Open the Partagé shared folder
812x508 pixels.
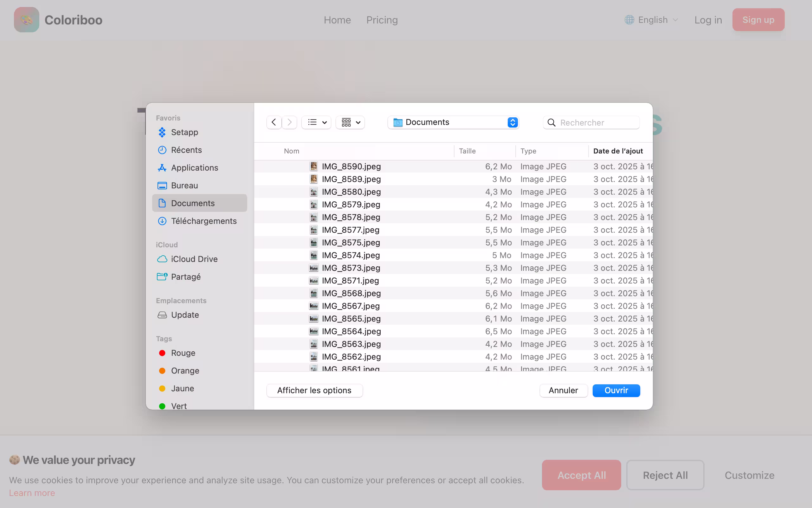[x=186, y=277]
